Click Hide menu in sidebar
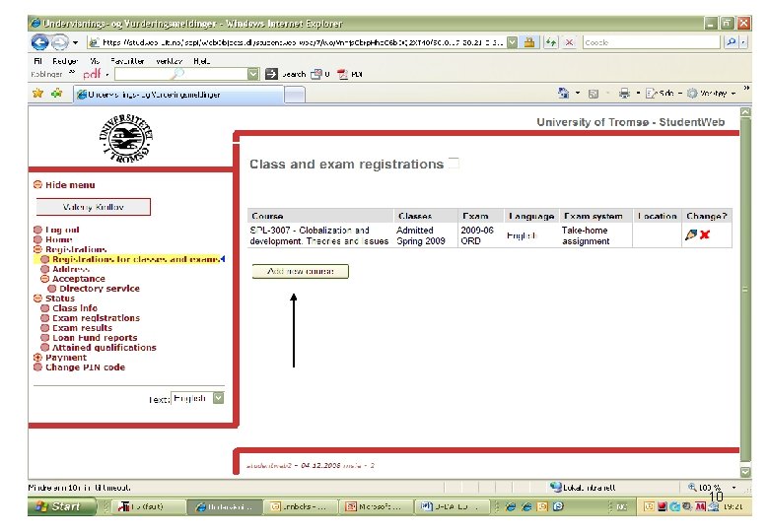Image resolution: width=769 pixels, height=532 pixels. tap(70, 184)
